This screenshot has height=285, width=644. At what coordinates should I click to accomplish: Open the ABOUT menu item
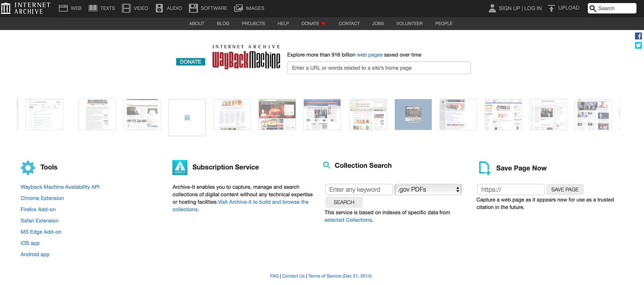pos(197,23)
